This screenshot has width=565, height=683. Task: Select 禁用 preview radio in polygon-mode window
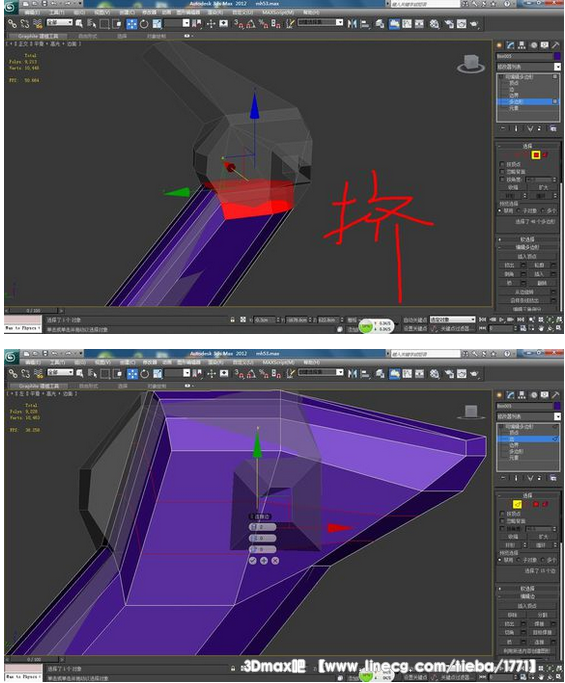click(500, 210)
